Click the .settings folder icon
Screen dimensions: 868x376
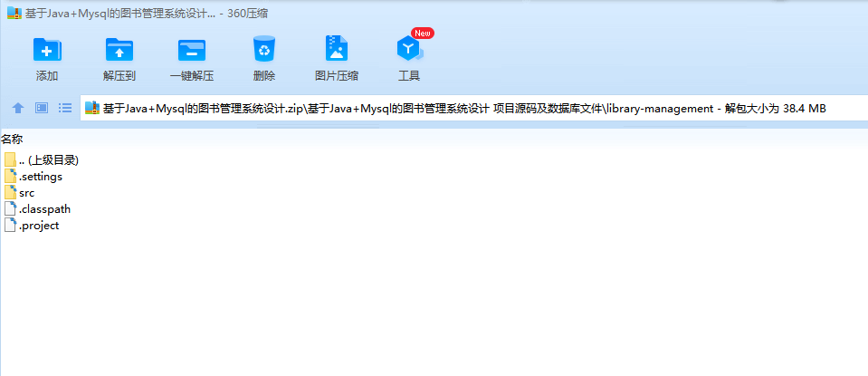click(10, 177)
